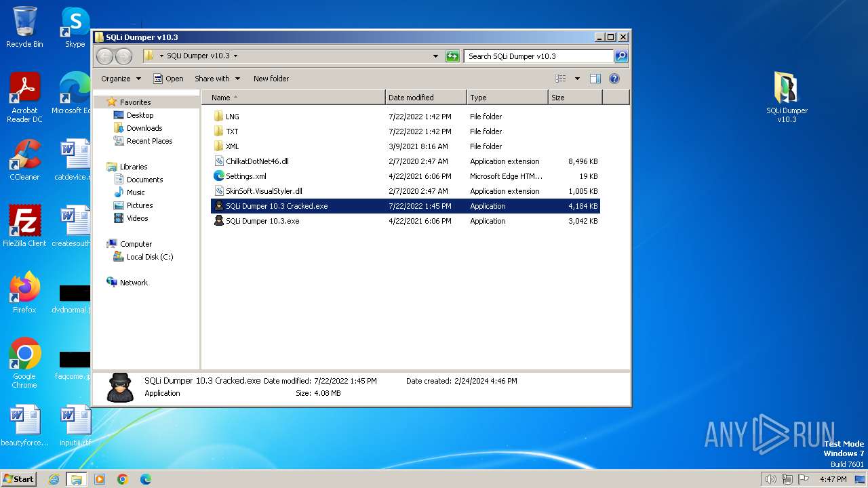Launch Skype from the desktop
The width and height of the screenshot is (868, 488).
[75, 27]
